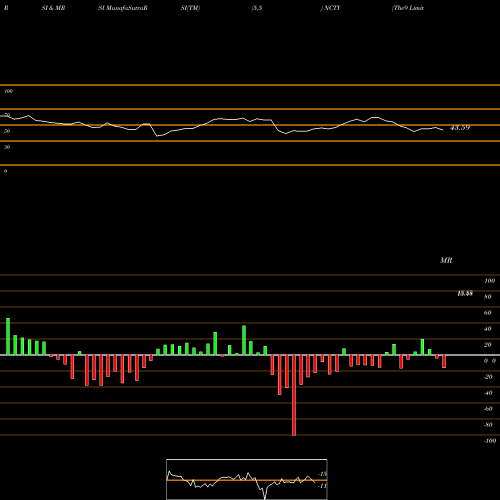The image size is (500, 500).
Task: Open the mini overview chart thumbnail
Action: click(x=247, y=479)
